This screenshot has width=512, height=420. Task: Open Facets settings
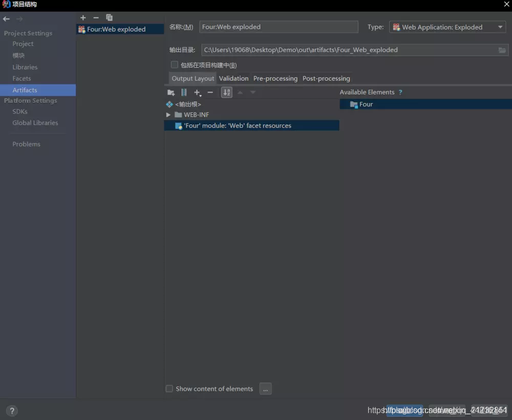pyautogui.click(x=22, y=79)
